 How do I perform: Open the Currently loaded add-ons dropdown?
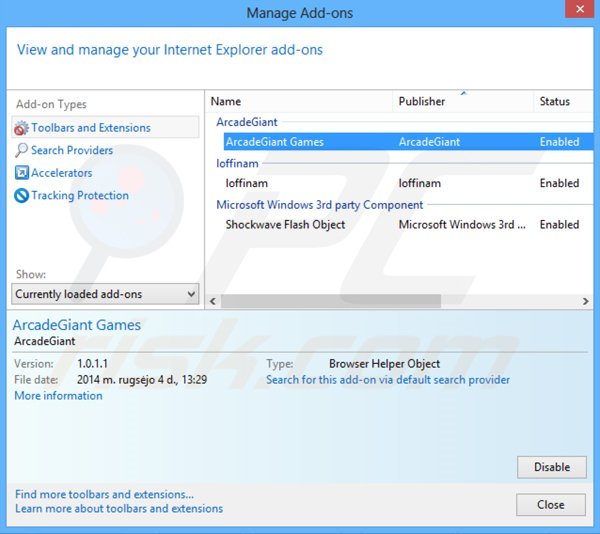point(105,294)
